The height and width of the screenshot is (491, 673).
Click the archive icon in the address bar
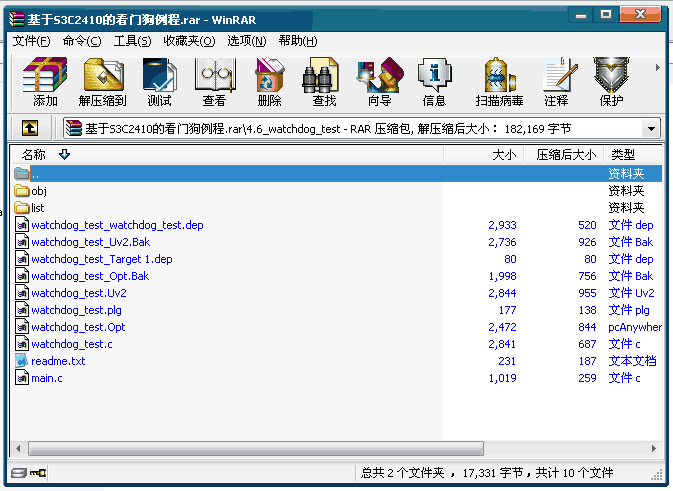(74, 128)
